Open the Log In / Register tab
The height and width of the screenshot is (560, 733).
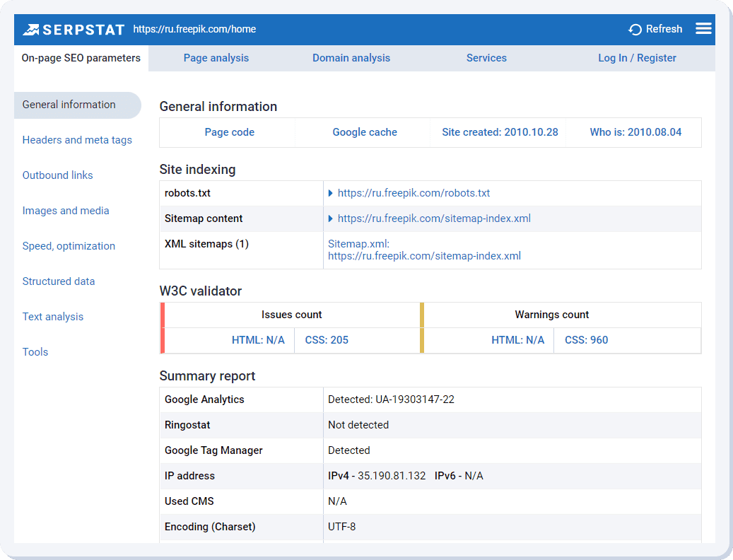[637, 58]
